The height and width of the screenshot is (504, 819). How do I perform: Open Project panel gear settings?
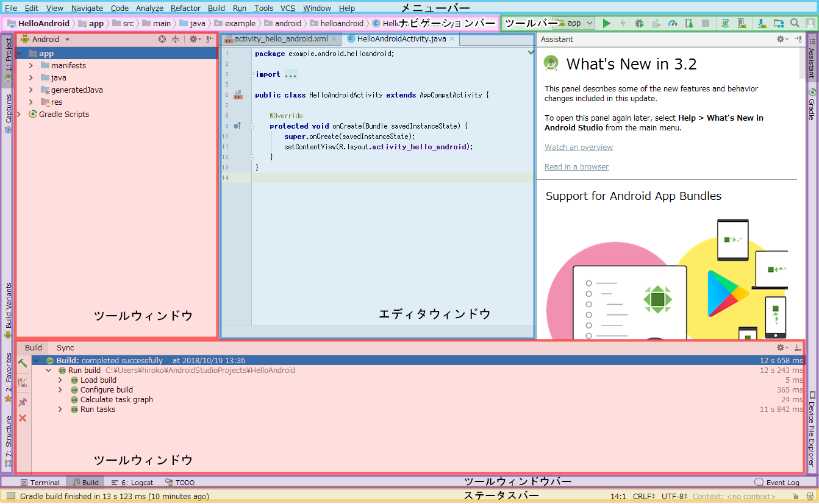tap(193, 39)
